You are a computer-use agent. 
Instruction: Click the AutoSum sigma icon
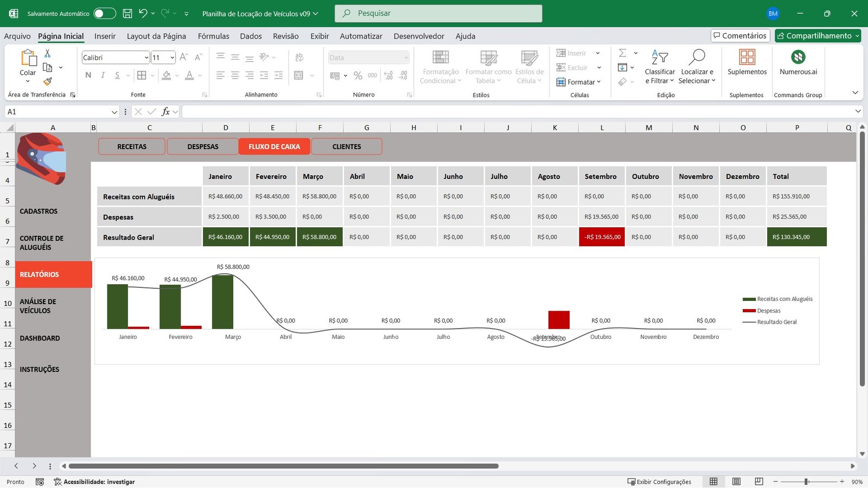[x=623, y=53]
